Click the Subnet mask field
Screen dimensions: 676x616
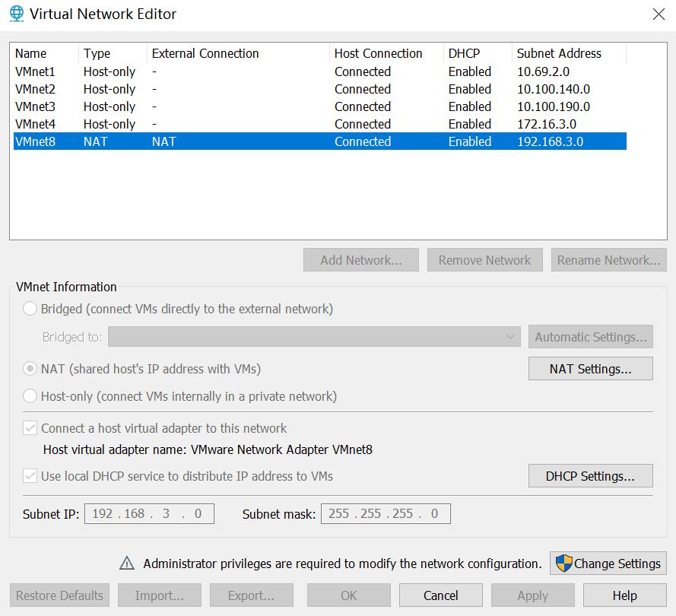tap(386, 514)
